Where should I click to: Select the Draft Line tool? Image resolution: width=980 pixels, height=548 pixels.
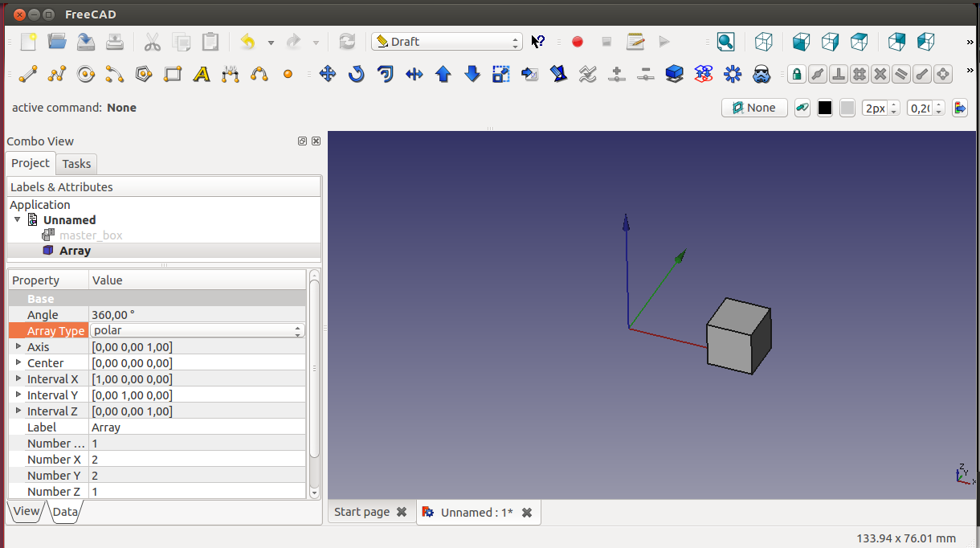click(28, 75)
